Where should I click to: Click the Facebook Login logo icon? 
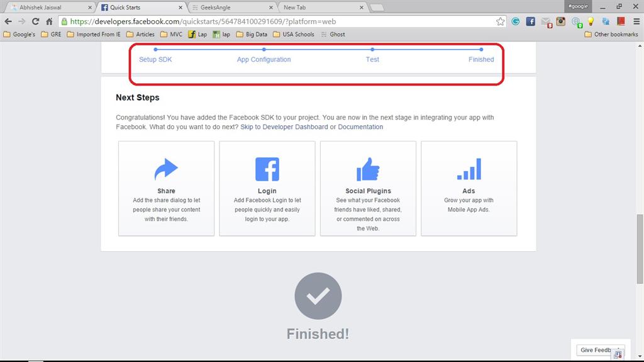coord(267,169)
